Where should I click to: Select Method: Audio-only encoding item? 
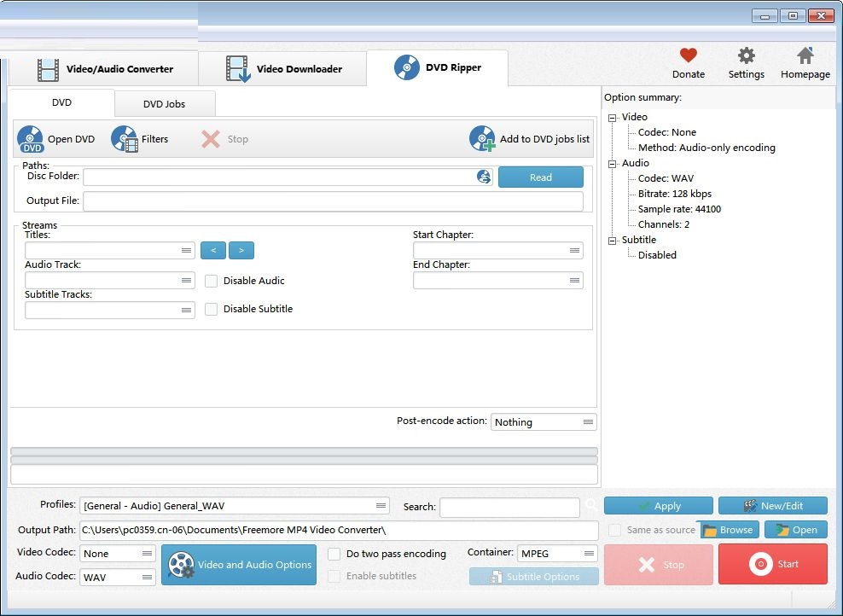[706, 148]
